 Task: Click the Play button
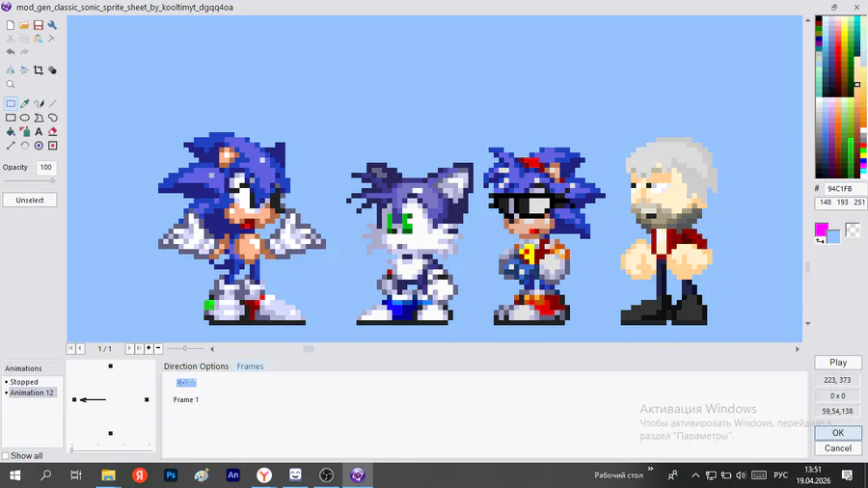click(838, 363)
